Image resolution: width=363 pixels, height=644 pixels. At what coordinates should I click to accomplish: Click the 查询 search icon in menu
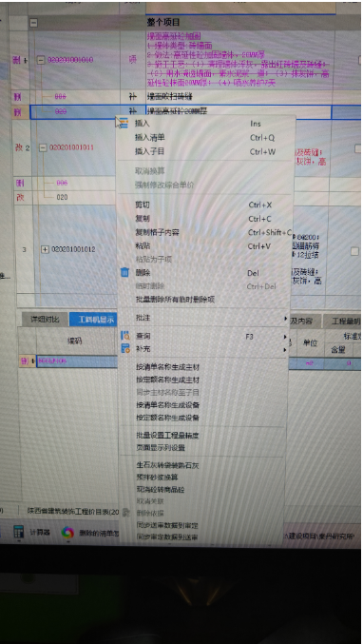[125, 336]
